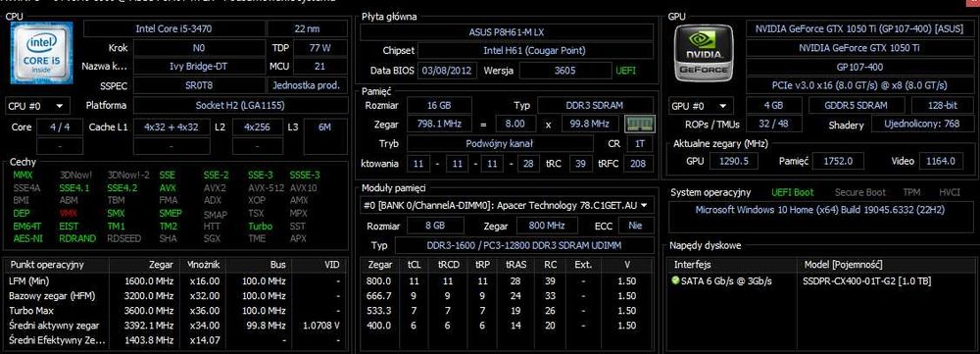Click the Socket H2 (LGA1155) platform field
Image resolution: width=980 pixels, height=354 pixels.
tap(241, 105)
